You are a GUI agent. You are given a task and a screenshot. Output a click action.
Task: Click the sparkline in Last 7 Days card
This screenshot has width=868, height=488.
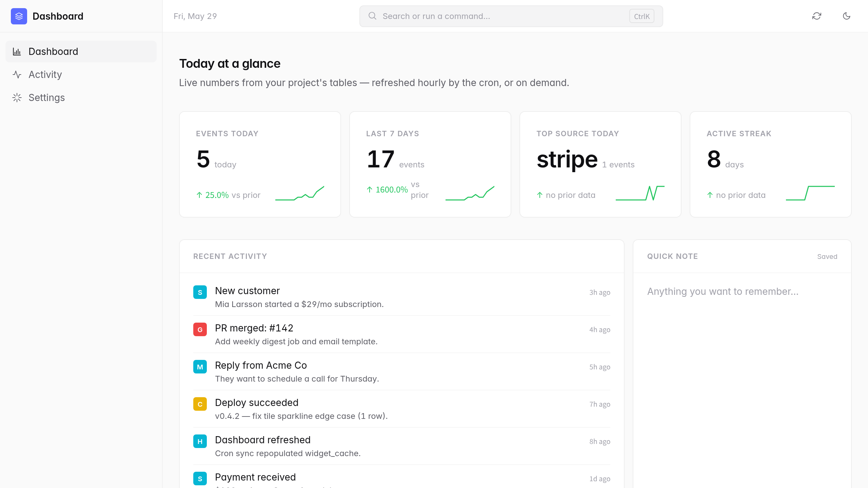pyautogui.click(x=470, y=193)
